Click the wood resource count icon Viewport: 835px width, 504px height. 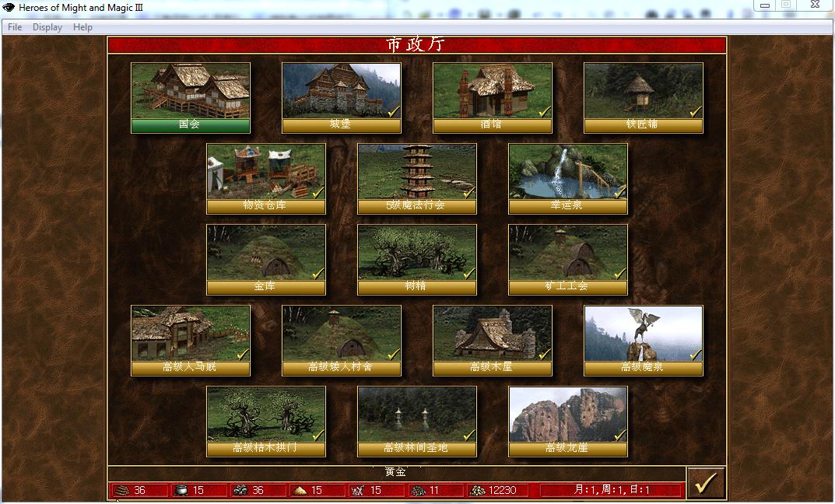(x=123, y=491)
